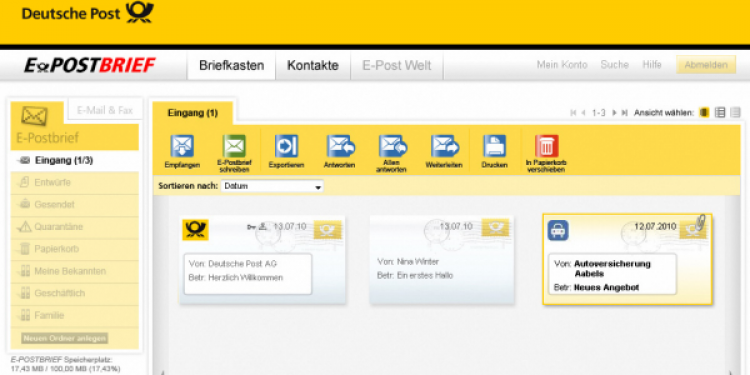Click the Exportieren toolbar icon
The height and width of the screenshot is (375, 750).
tap(287, 146)
